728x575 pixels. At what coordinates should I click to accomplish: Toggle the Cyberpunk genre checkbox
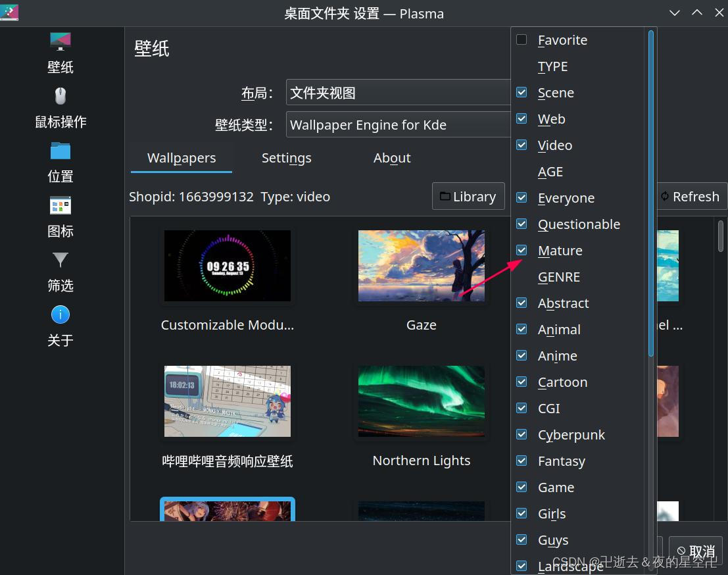(521, 434)
